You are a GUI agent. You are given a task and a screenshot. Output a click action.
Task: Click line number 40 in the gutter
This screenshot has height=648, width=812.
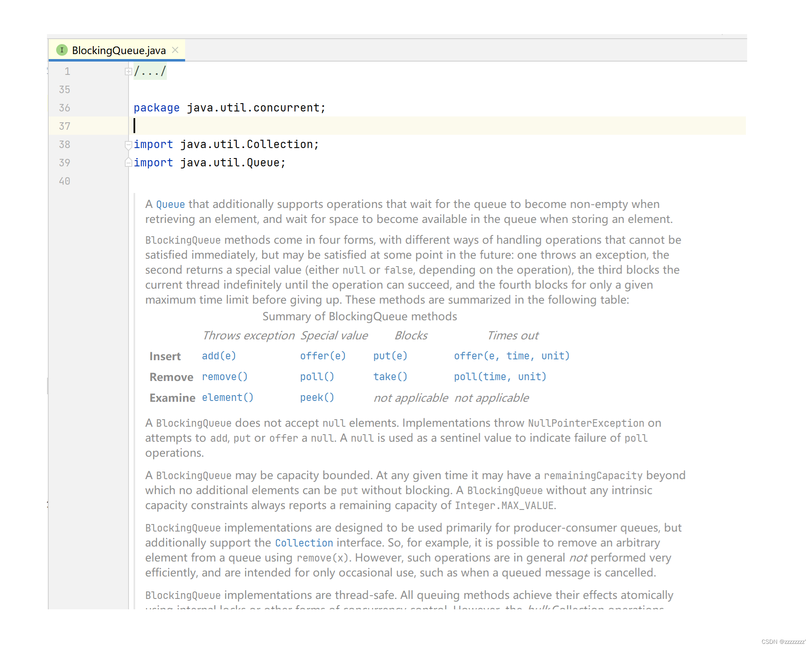[x=64, y=181]
